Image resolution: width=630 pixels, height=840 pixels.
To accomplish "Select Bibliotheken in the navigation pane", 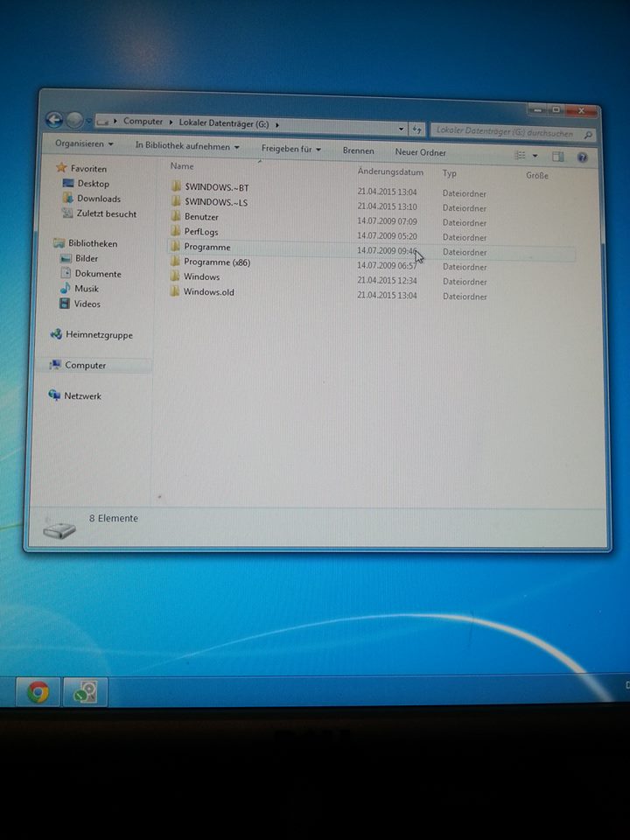I will (93, 243).
